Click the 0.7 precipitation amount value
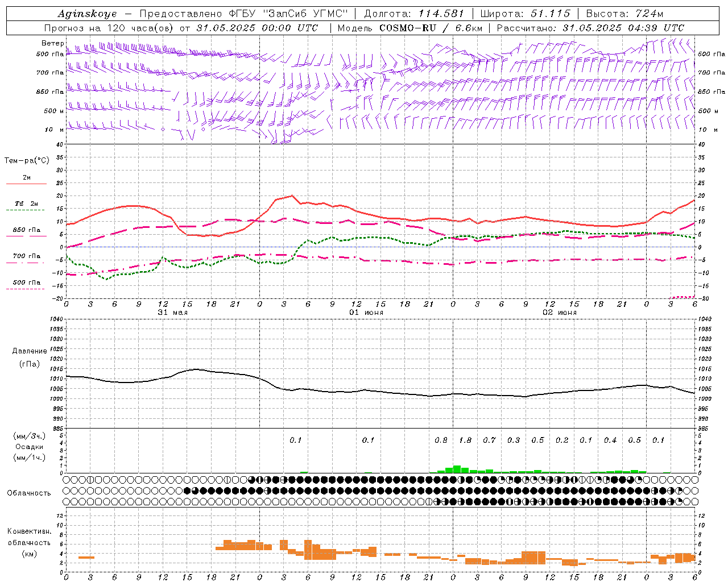 click(489, 440)
